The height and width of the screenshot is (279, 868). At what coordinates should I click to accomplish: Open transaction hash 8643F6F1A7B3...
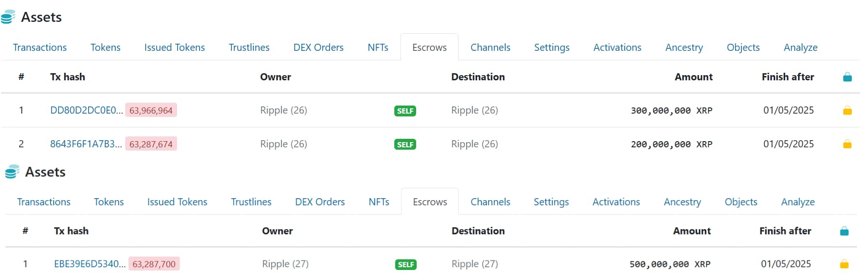point(86,144)
